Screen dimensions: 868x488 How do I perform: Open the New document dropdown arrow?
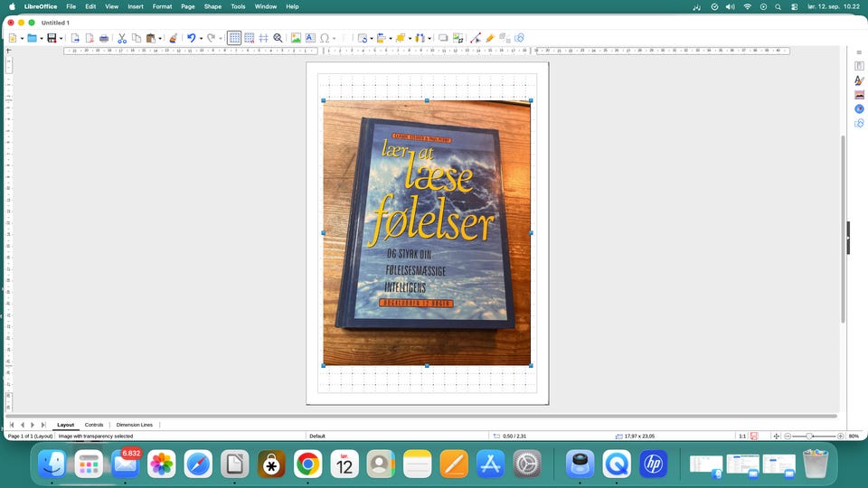pyautogui.click(x=22, y=38)
